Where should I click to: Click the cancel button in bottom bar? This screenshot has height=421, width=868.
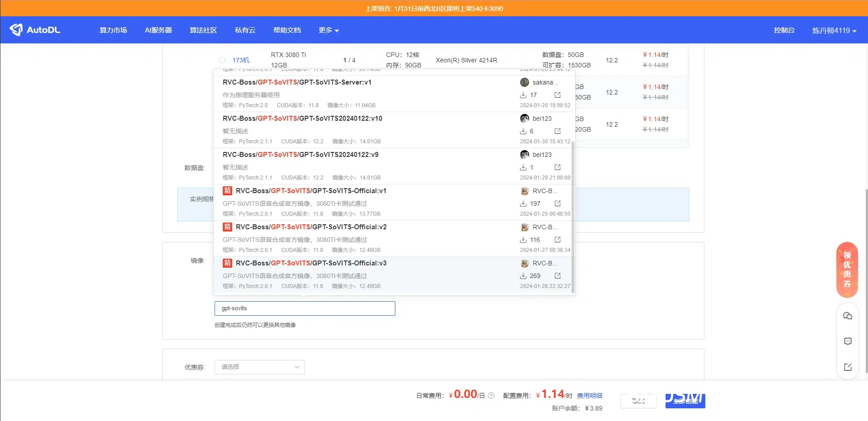pyautogui.click(x=638, y=401)
